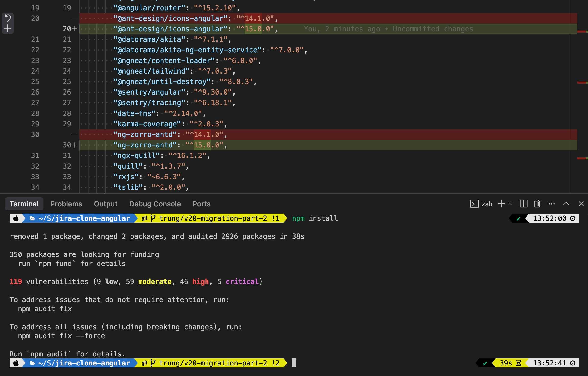
Task: Click the "npm install" command text
Action: [x=315, y=218]
